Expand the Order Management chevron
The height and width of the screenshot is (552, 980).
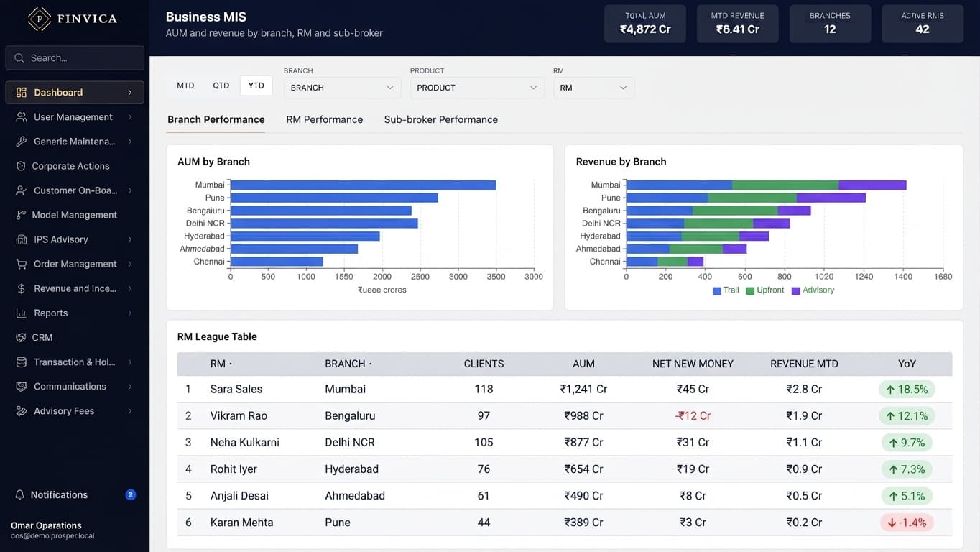tap(130, 264)
